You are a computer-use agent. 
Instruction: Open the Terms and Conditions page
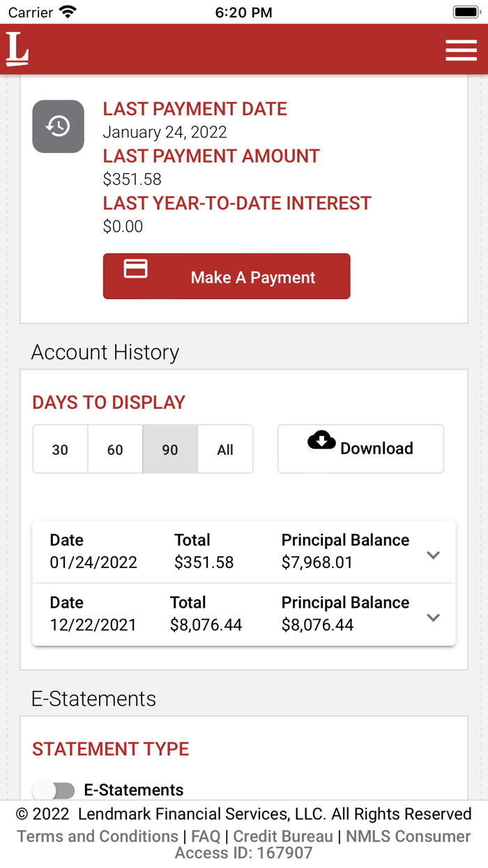(x=96, y=837)
